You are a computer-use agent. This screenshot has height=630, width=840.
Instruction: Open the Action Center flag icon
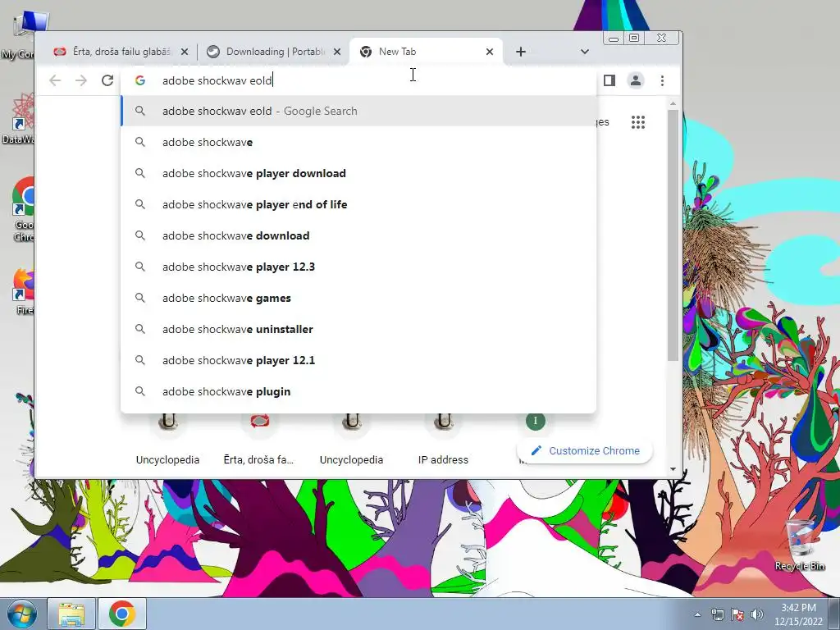[737, 614]
